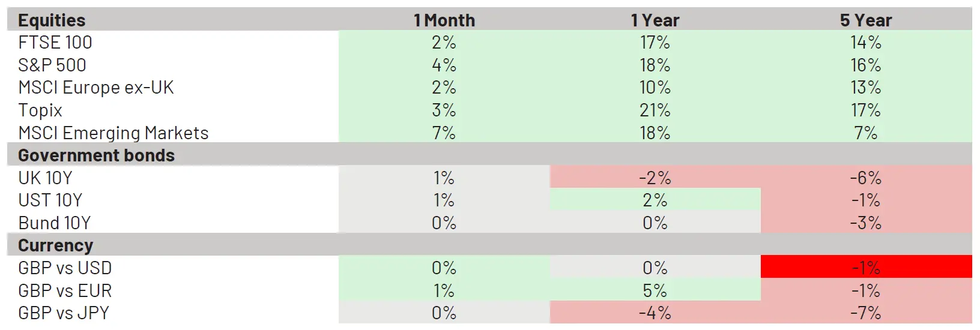Select the FTSE 100 row label

click(x=55, y=43)
